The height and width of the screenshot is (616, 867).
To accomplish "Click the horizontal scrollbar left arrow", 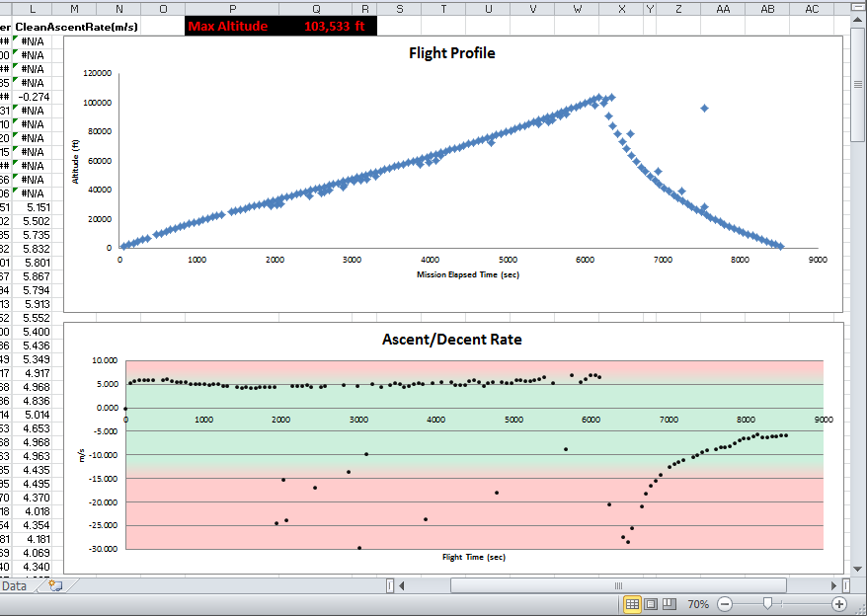I will pyautogui.click(x=402, y=585).
